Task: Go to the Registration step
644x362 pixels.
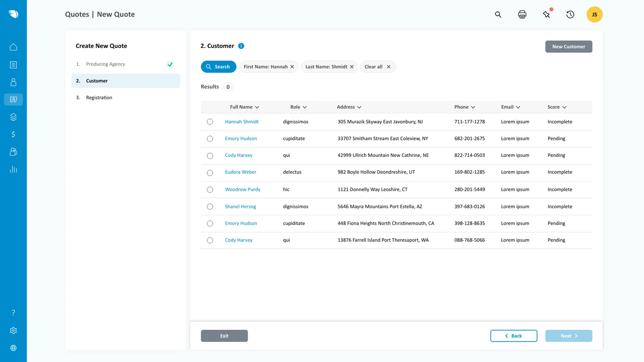Action: click(x=99, y=97)
